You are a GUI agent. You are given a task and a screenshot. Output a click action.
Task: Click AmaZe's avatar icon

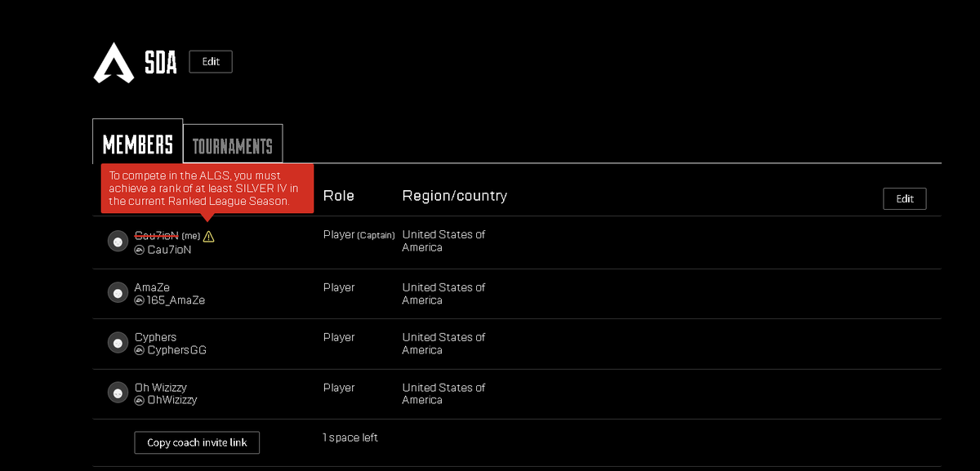[x=118, y=292]
